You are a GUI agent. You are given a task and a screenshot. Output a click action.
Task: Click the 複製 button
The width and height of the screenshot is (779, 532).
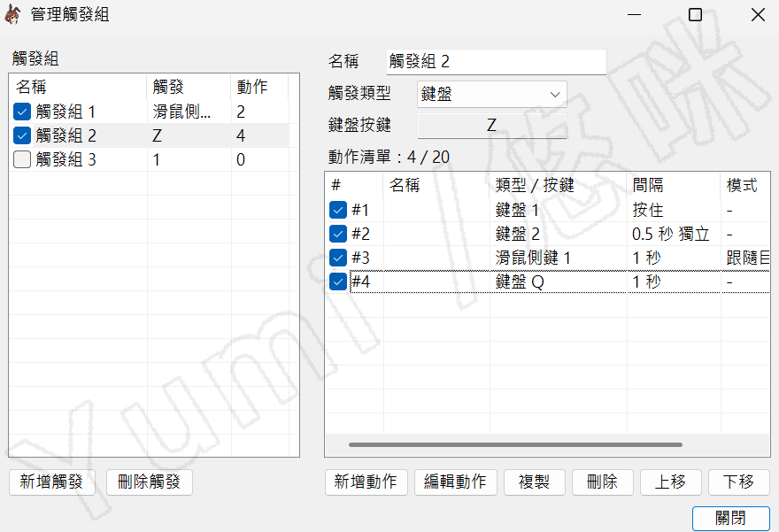tap(535, 482)
